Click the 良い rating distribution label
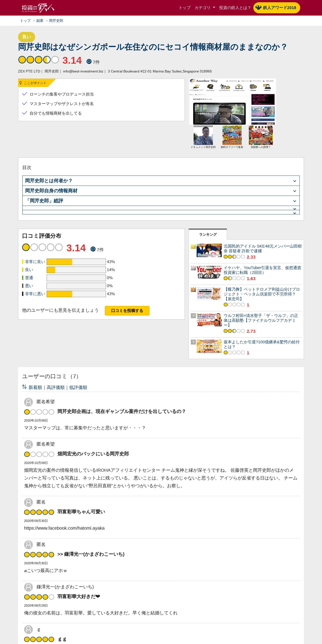This screenshot has height=644, width=322. click(x=29, y=270)
